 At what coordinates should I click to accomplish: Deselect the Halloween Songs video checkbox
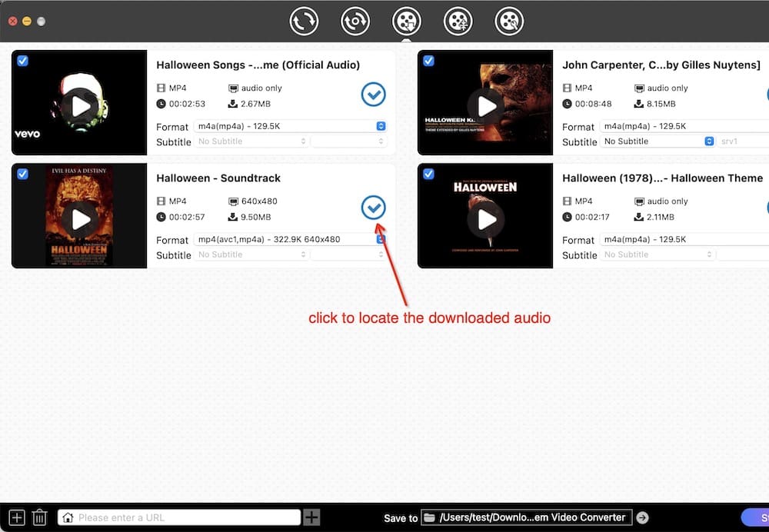[x=22, y=61]
